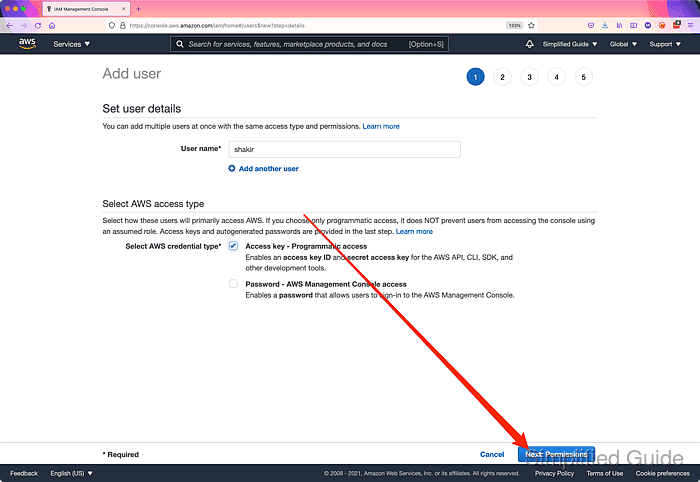Viewport: 700px width, 482px height.
Task: Focus the AWS services search field
Action: (x=309, y=44)
